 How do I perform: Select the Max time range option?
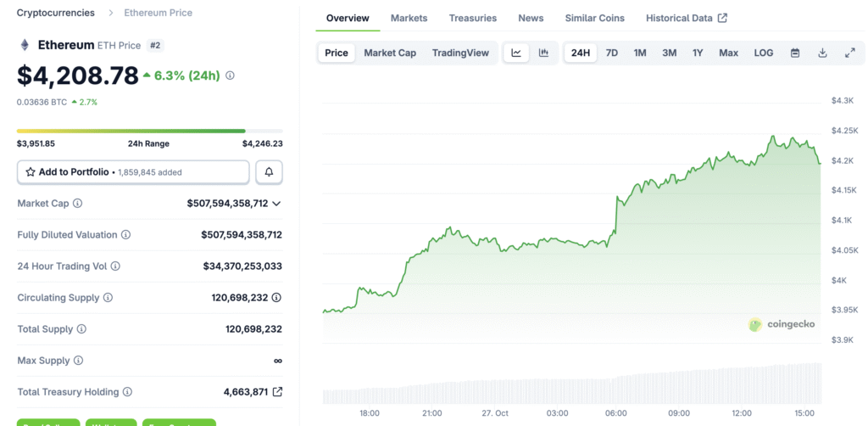tap(728, 53)
